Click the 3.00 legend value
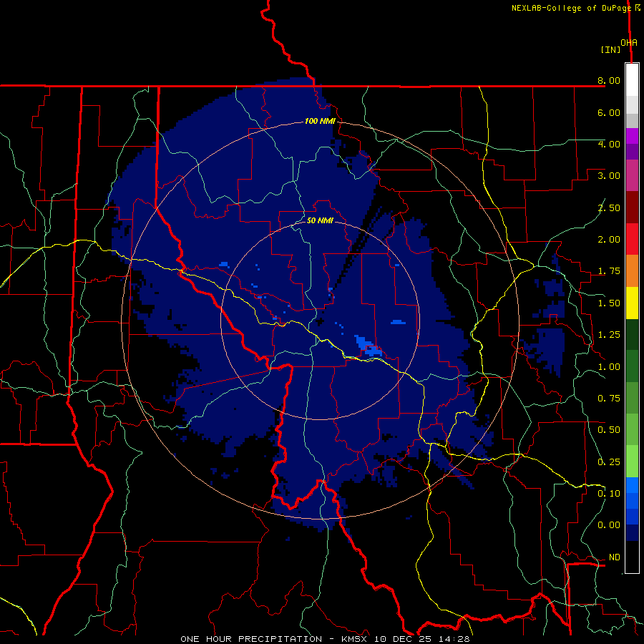This screenshot has height=644, width=644. 609,176
